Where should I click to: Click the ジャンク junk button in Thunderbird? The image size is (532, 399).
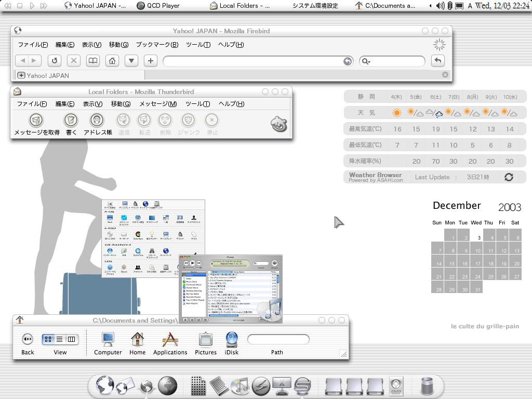coord(189,124)
